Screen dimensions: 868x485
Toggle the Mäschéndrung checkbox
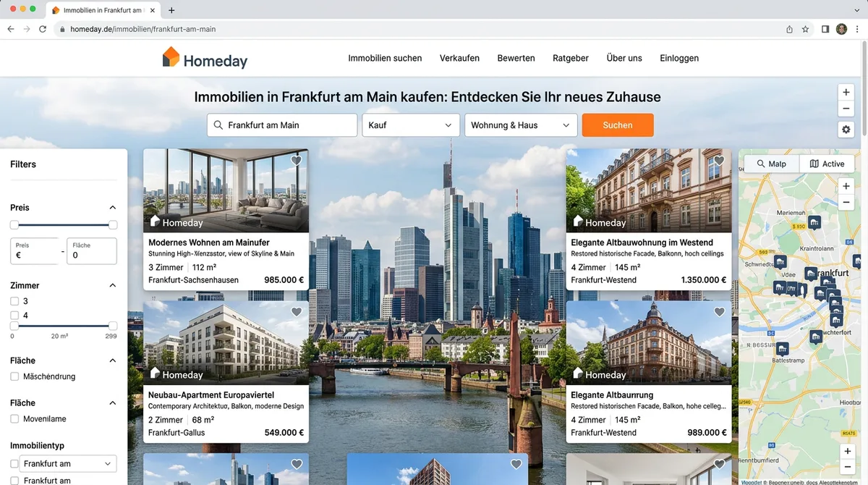click(x=14, y=376)
